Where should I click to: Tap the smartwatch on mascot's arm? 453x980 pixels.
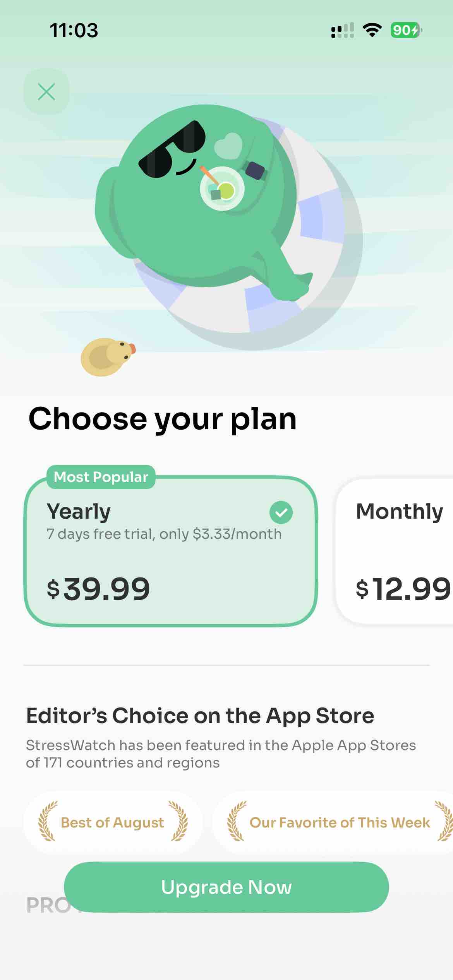pyautogui.click(x=255, y=171)
